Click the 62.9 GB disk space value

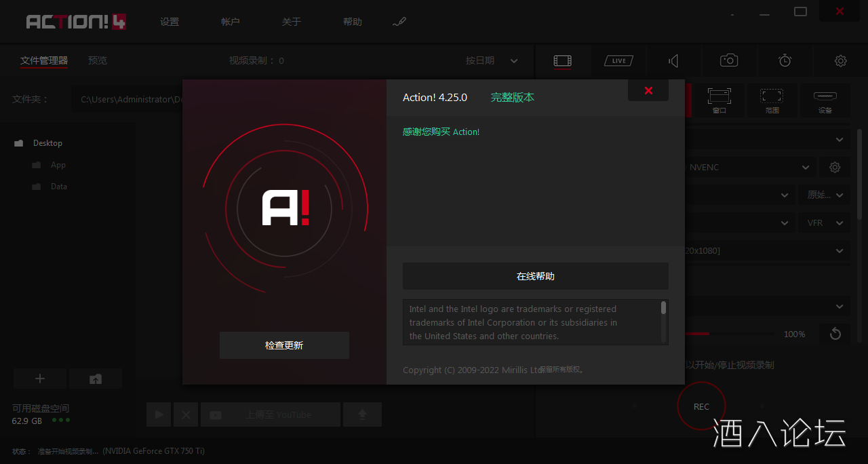coord(27,421)
